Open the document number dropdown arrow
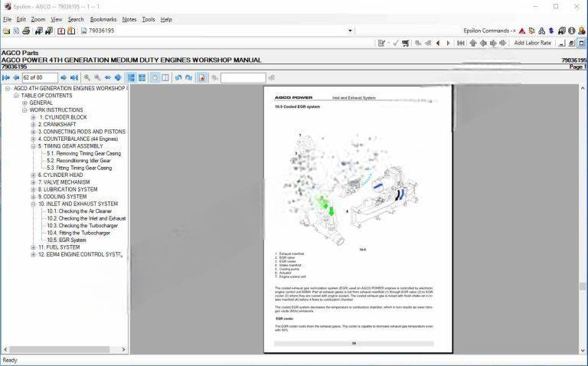Image resolution: width=588 pixels, height=366 pixels. [x=350, y=31]
